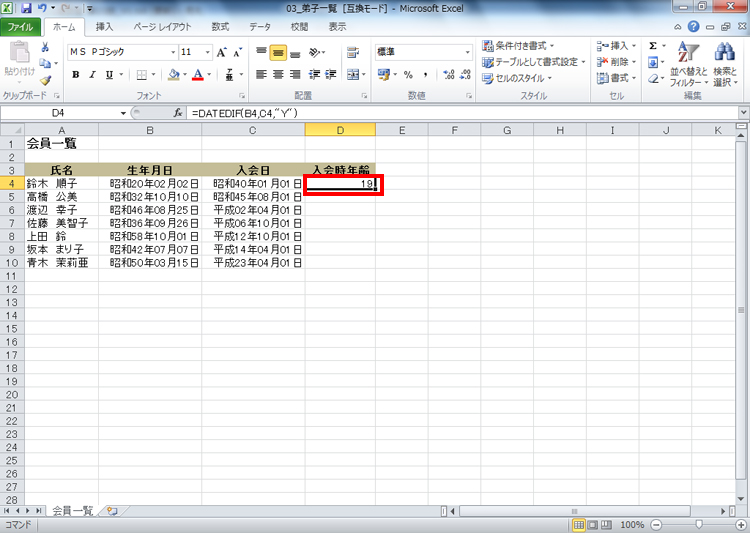Click the Decrease Indent icon
This screenshot has width=750, height=533.
coord(314,75)
